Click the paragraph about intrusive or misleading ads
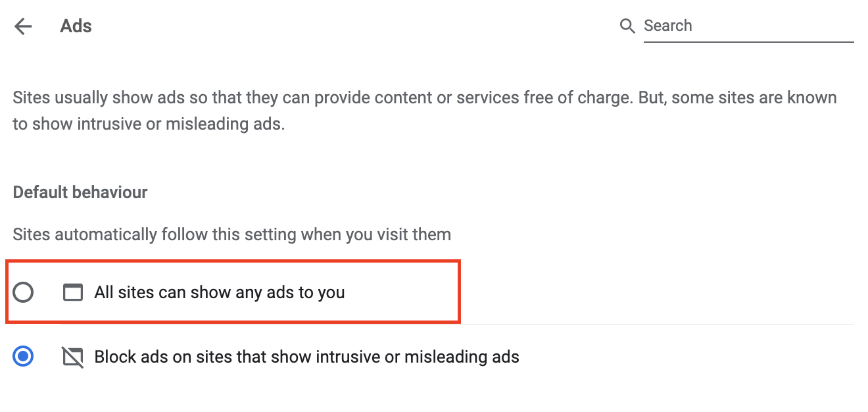 pos(425,111)
